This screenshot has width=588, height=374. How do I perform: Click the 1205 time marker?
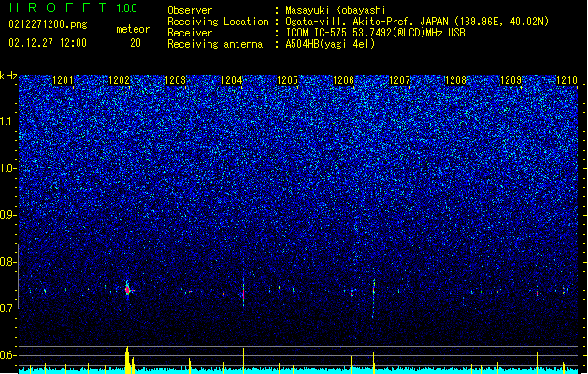287,80
